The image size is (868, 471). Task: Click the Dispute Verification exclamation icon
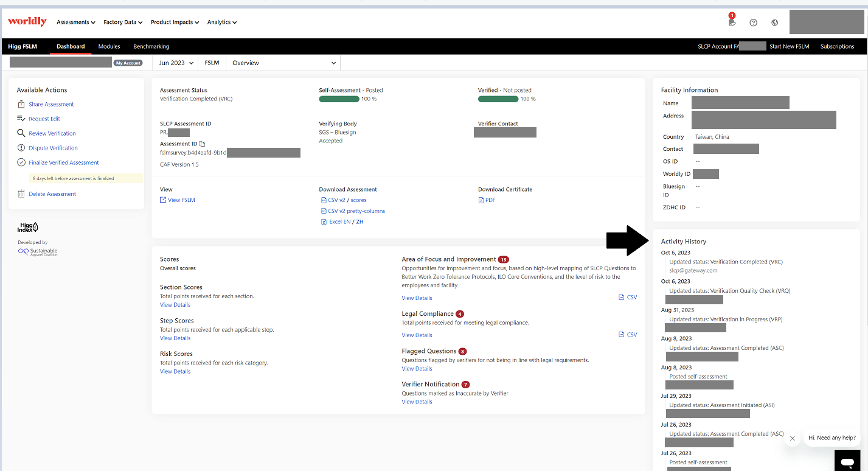coord(21,148)
